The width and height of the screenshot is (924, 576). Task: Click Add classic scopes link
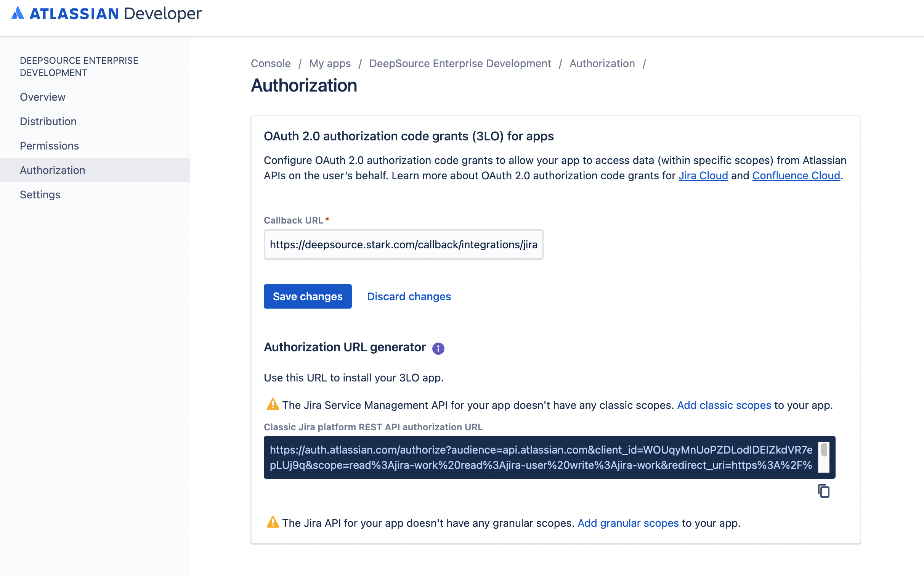coord(723,405)
